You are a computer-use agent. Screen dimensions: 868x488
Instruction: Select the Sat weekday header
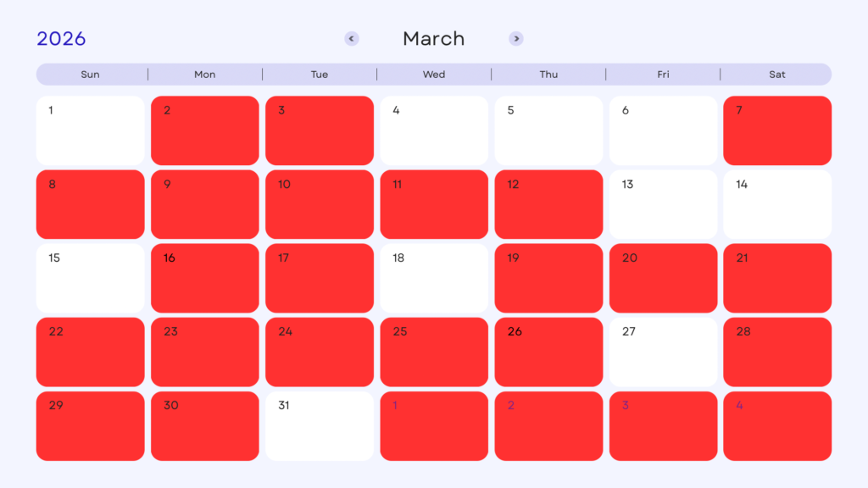[777, 75]
